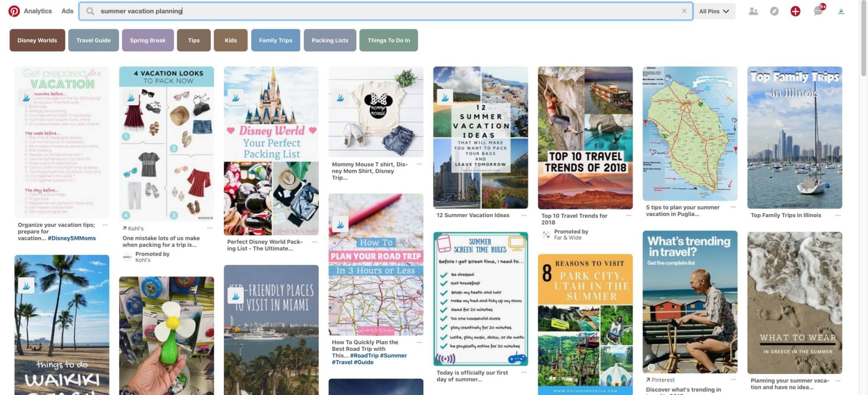This screenshot has height=395, width=868.
Task: Open more options for Mommy Mouse T shirt pin
Action: click(x=419, y=164)
